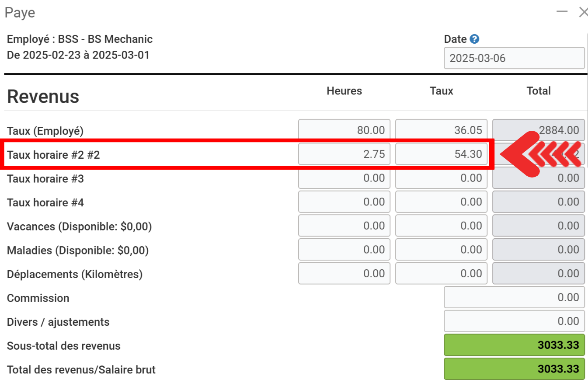Select Taux (Employé) rate field showing 36.05
Viewport: 588px width, 383px height.
pos(441,130)
